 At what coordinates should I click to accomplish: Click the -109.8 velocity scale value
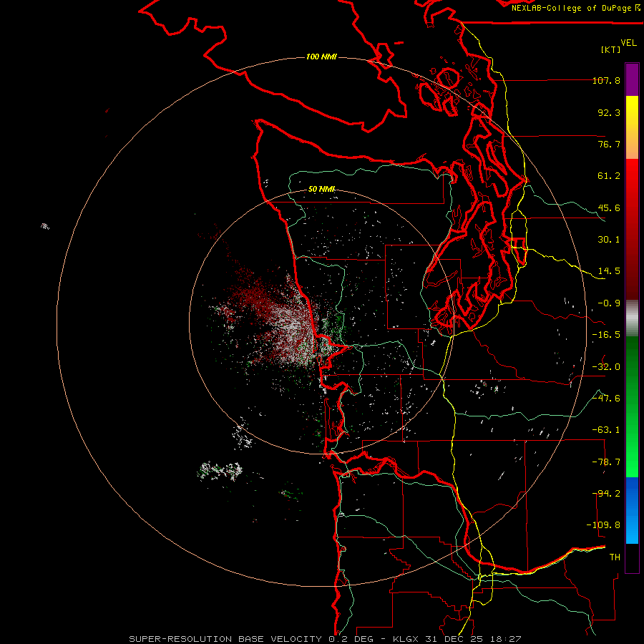[x=603, y=525]
